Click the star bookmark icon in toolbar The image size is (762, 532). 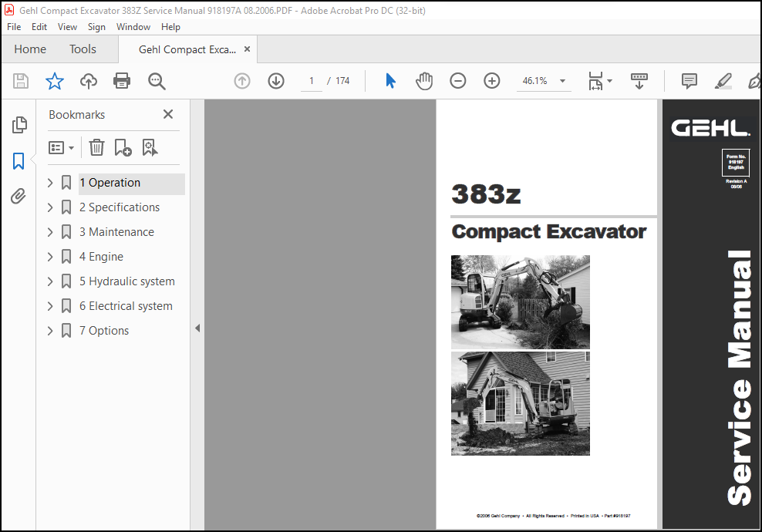(55, 81)
